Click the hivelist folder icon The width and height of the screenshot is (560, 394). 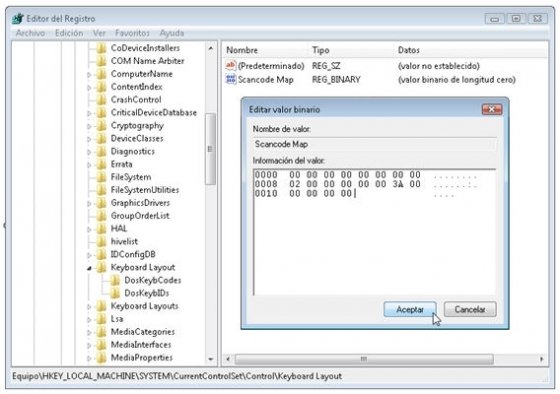coord(102,241)
